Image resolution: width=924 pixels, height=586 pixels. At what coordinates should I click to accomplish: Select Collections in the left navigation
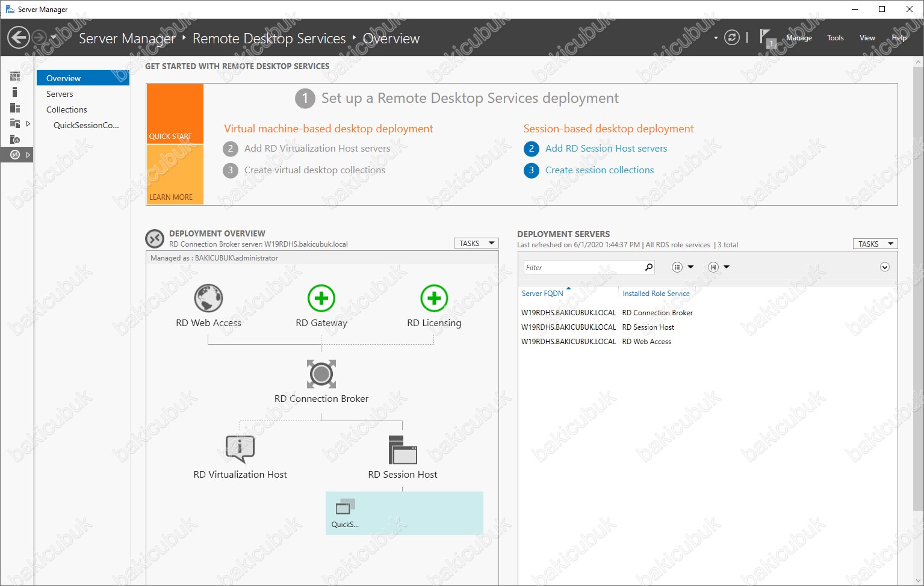coord(67,109)
